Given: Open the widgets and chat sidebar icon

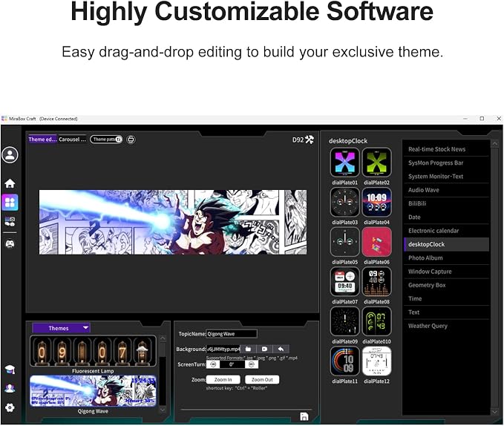Looking at the screenshot, I should pyautogui.click(x=10, y=221).
